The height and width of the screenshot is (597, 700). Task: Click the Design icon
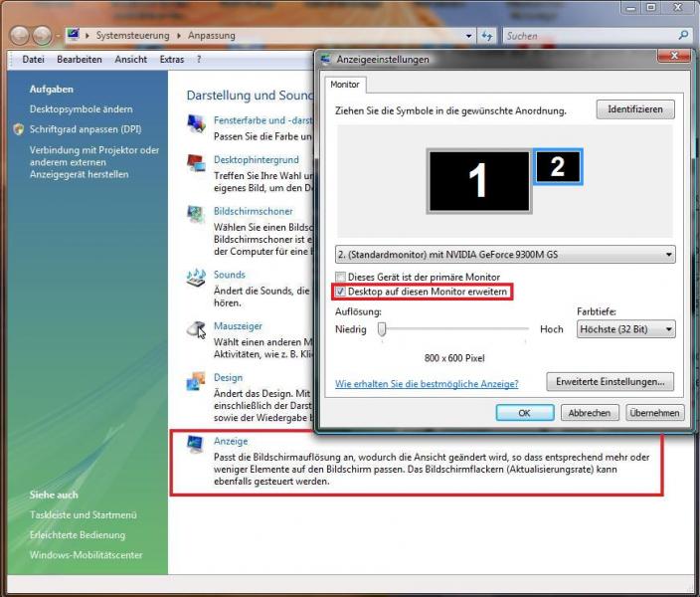(196, 381)
